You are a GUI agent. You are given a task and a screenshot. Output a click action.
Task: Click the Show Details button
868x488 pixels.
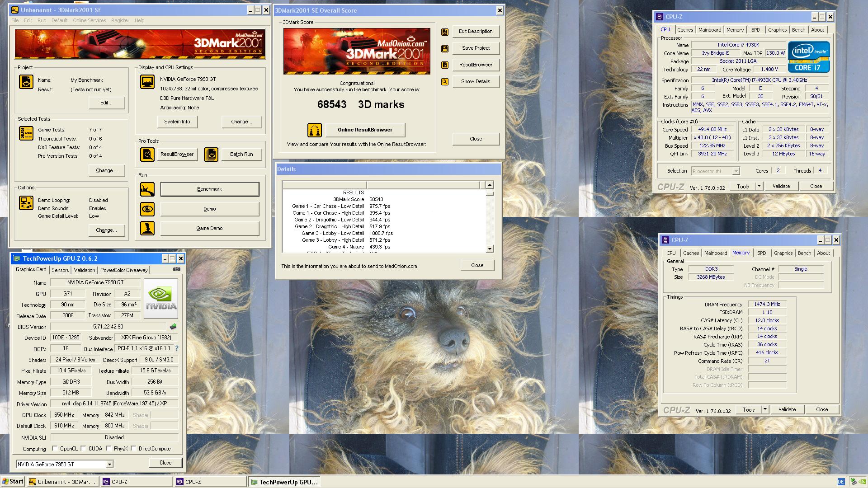pos(476,82)
